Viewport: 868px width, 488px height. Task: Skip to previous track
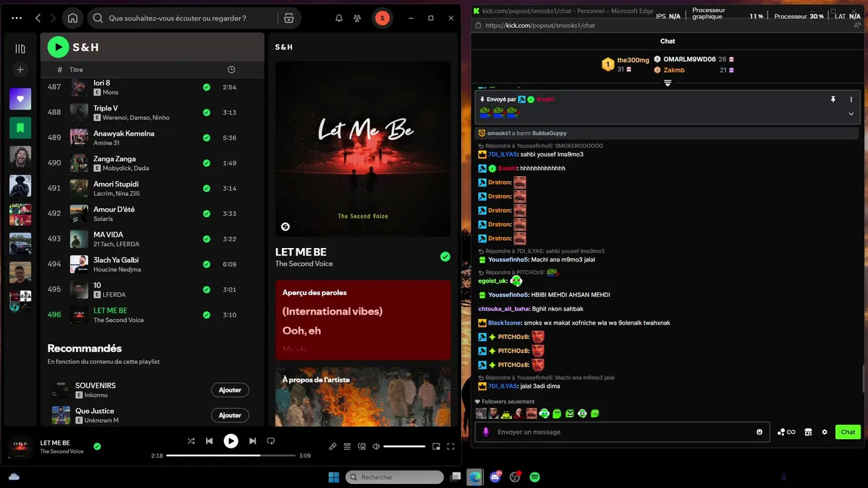coord(210,441)
